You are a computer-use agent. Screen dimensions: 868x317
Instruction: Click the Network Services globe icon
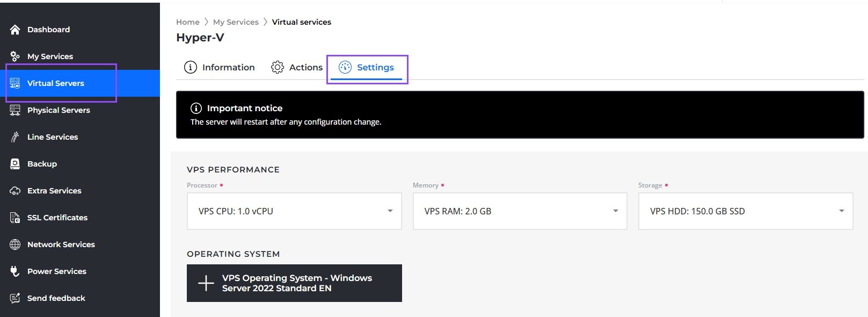[15, 244]
